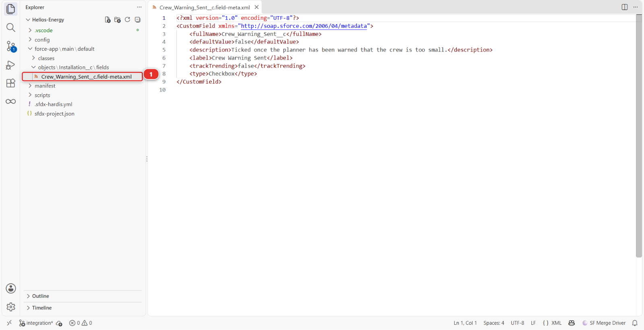Refresh the Explorer file tree
Screen dimensions: 644x330
click(128, 20)
